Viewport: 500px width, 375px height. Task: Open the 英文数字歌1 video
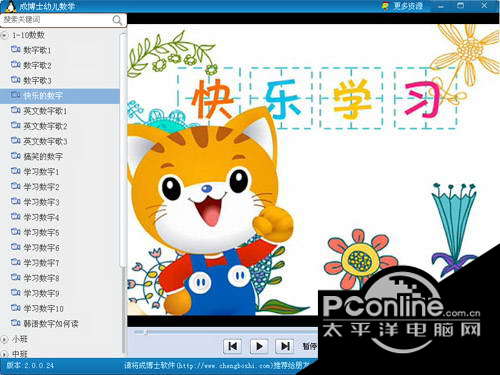45,111
